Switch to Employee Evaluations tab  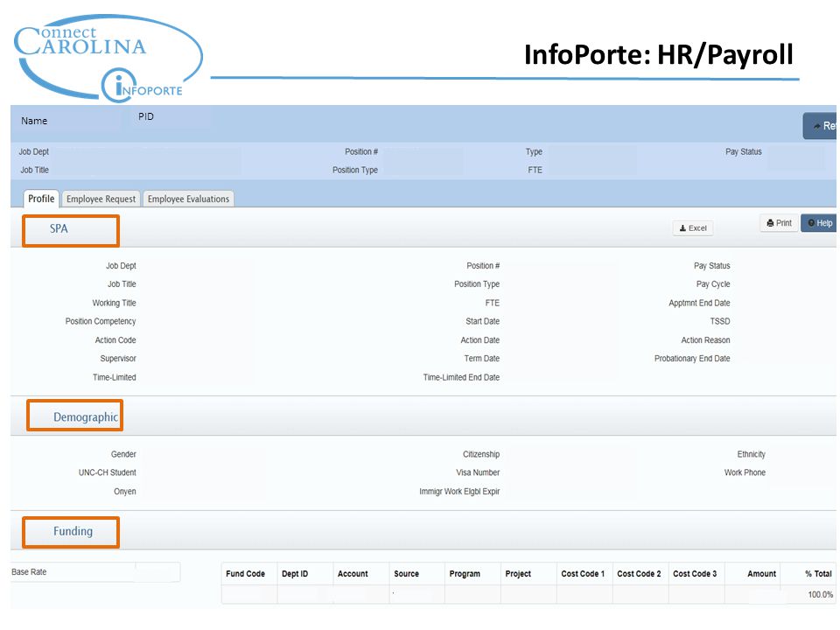tap(189, 199)
